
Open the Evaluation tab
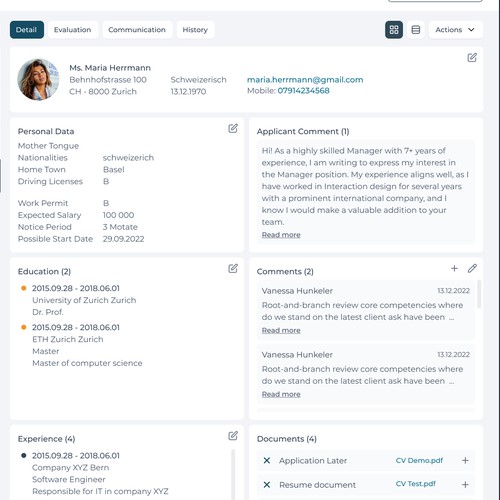pyautogui.click(x=73, y=30)
